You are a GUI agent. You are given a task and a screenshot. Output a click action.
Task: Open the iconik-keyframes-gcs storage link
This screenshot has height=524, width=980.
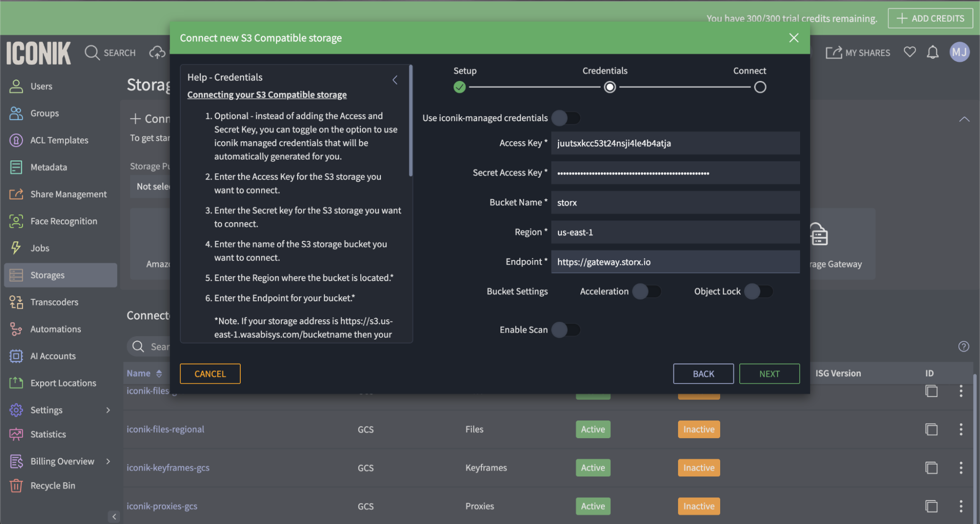(168, 468)
